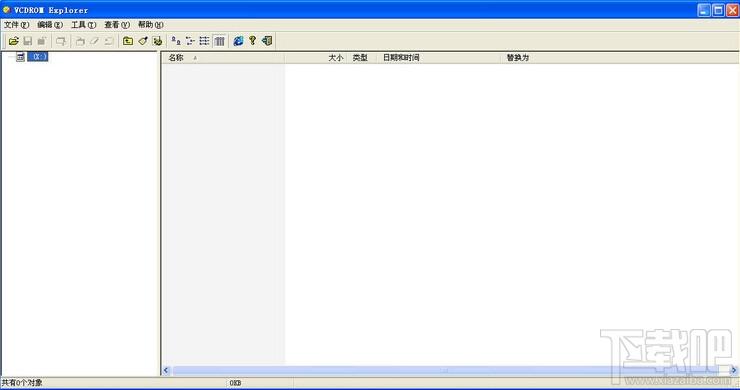Screen dimensions: 740x390
Task: Click the exit door icon
Action: 267,41
